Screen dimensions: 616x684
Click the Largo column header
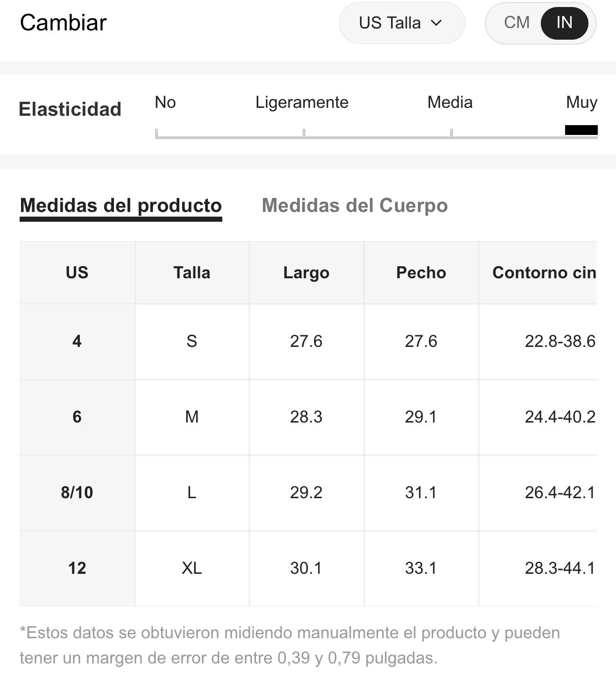point(306,273)
